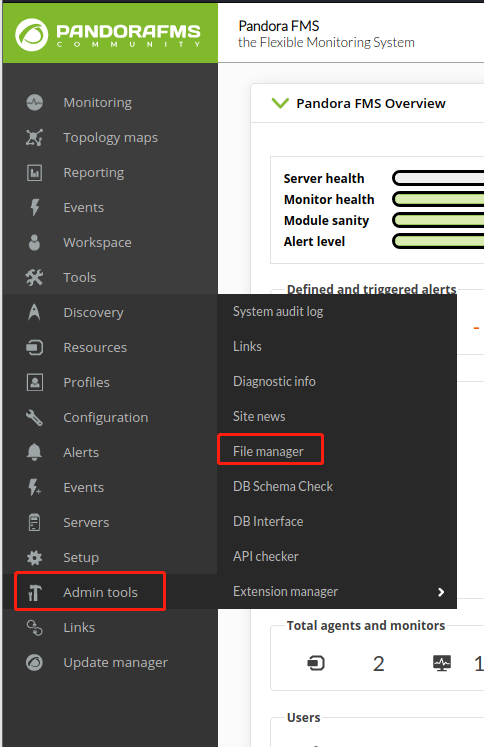Click the Reporting chart icon
The width and height of the screenshot is (484, 747).
(x=34, y=172)
